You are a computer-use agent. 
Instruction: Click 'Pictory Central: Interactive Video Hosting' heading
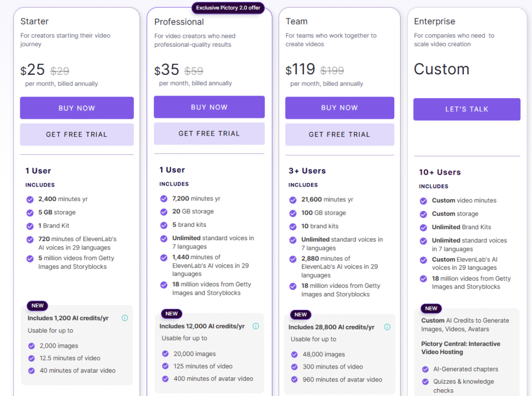click(x=461, y=348)
